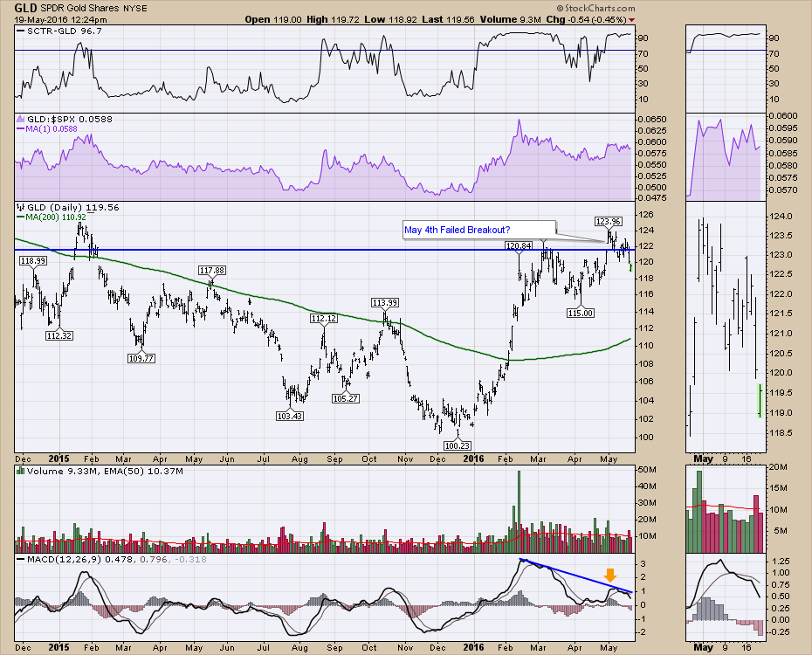
Task: Click the tallest volume bar in February 2016
Action: (x=519, y=512)
